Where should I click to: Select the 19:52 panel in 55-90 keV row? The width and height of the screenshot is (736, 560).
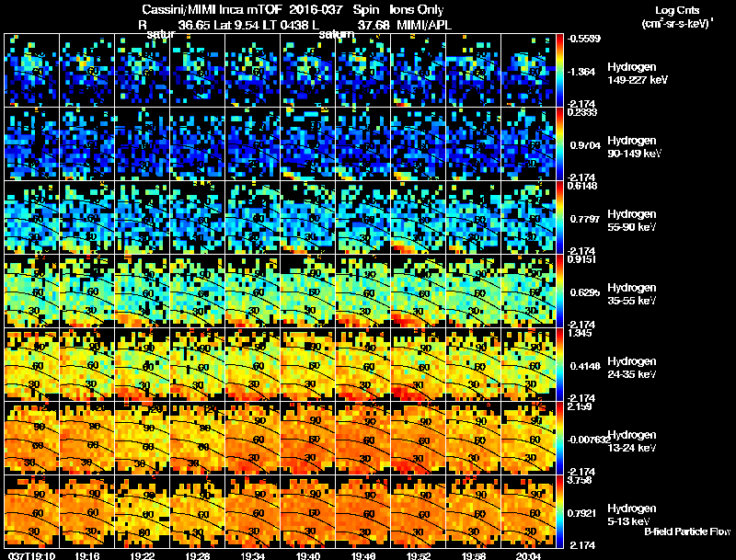click(419, 218)
